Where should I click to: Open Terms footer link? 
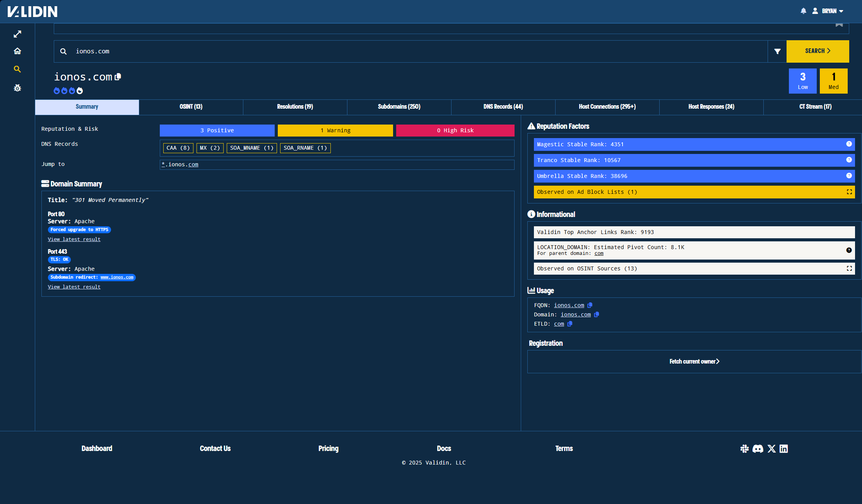tap(564, 449)
